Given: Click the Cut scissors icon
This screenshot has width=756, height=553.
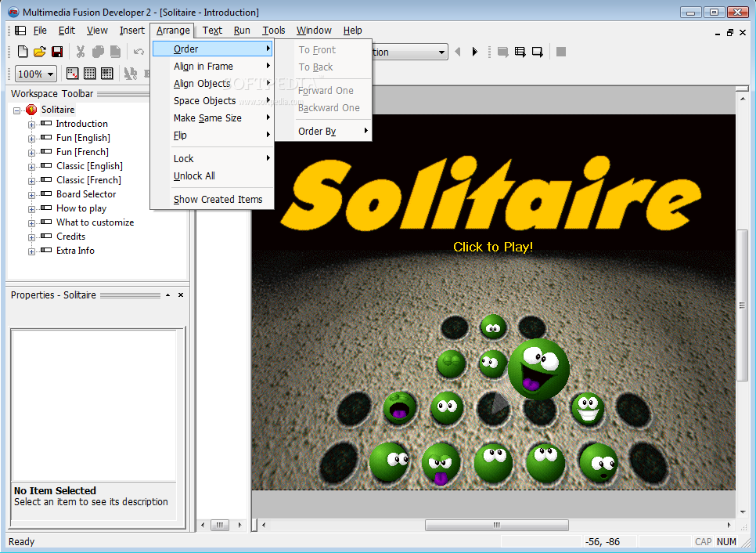Looking at the screenshot, I should coord(81,51).
